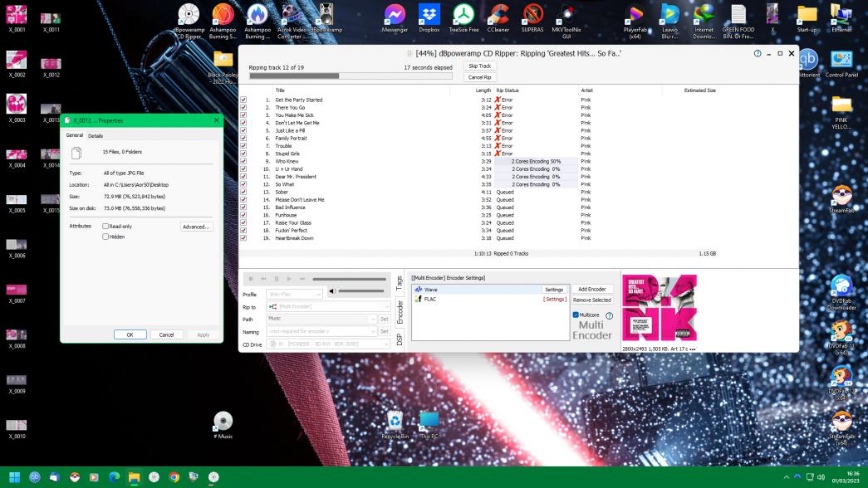
Task: Click the speaker volume icon in player
Action: pos(333,291)
